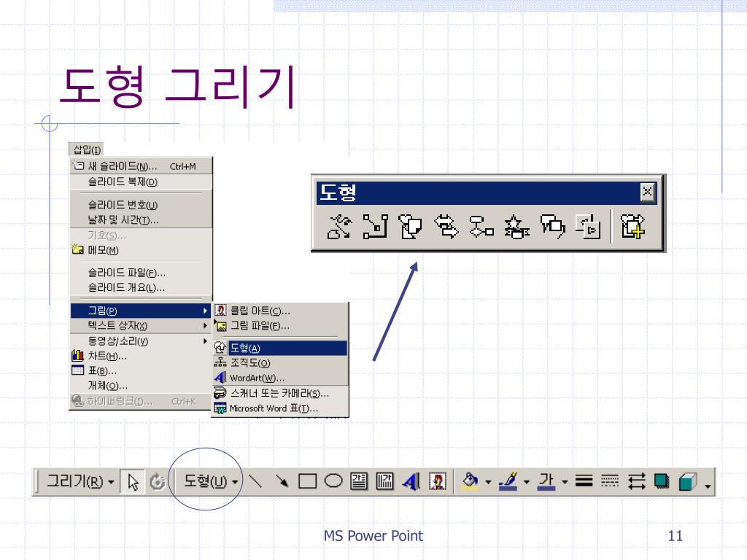This screenshot has height=560, width=747.
Task: Click the More AutoShapes icon
Action: (x=632, y=226)
